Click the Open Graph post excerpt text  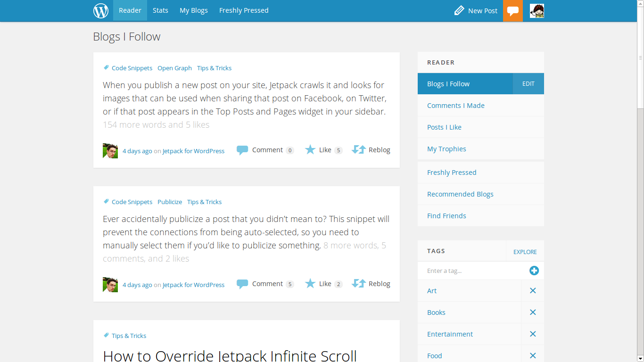(245, 99)
